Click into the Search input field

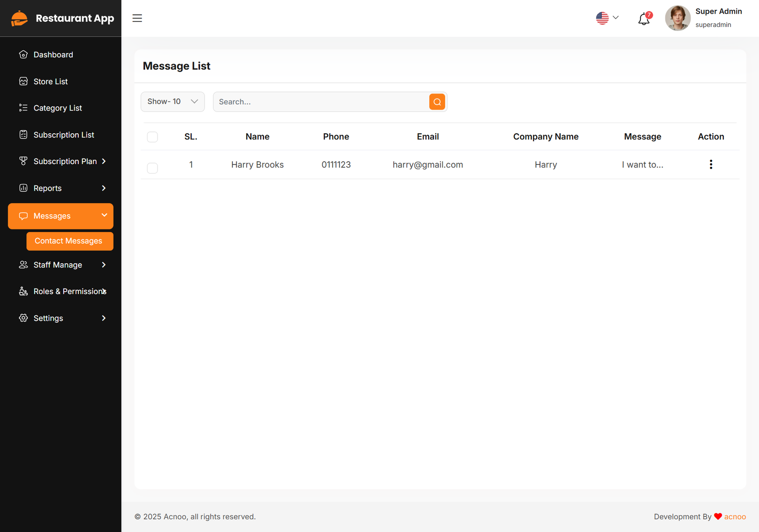(x=321, y=102)
